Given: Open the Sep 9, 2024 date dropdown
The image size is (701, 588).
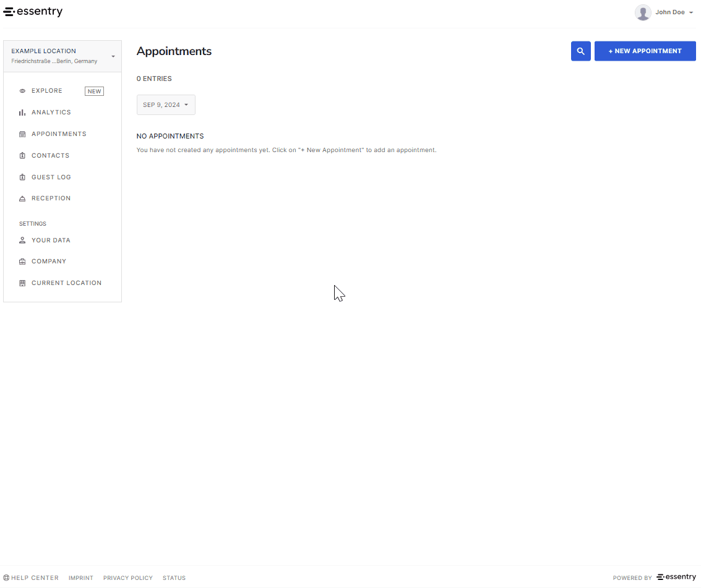Looking at the screenshot, I should coord(166,104).
